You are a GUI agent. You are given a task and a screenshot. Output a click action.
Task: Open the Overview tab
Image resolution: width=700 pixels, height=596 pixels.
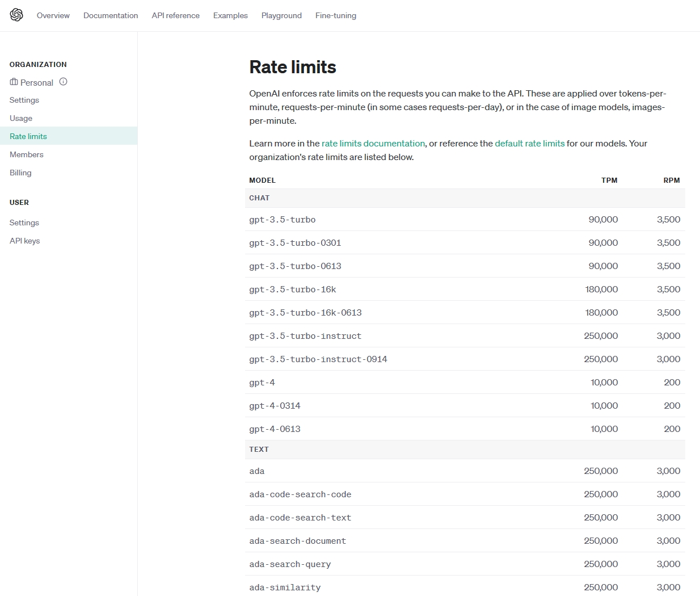53,15
